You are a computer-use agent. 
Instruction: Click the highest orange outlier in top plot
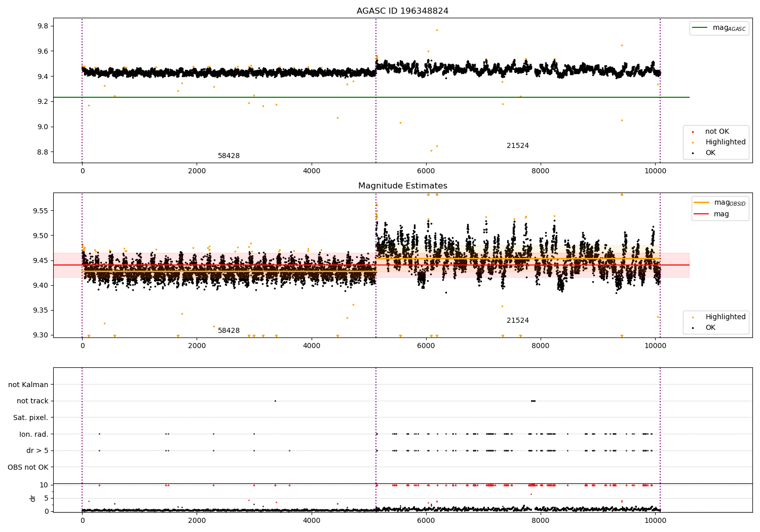point(437,30)
